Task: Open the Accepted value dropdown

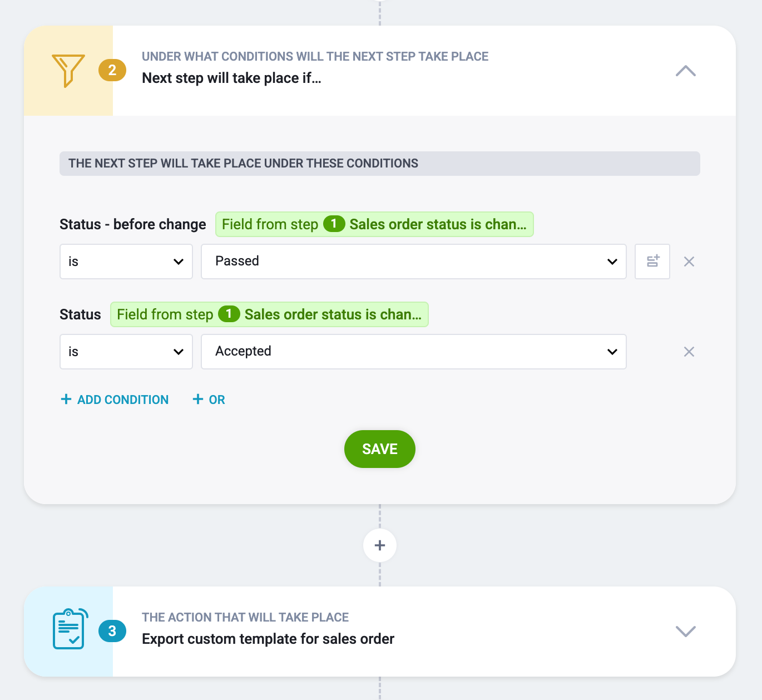Action: click(414, 352)
